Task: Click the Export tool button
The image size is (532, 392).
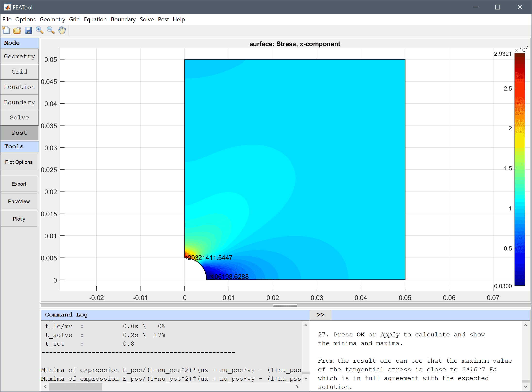Action: click(x=19, y=184)
